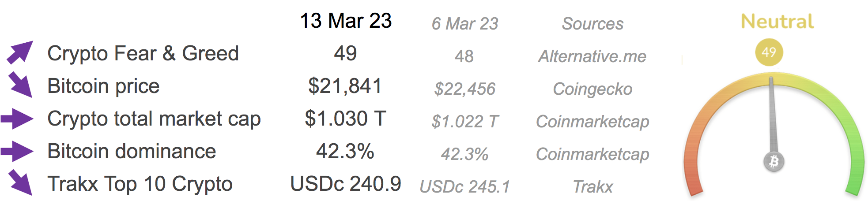Click Coinmarketcap source for Bitcoin dominance

[593, 154]
